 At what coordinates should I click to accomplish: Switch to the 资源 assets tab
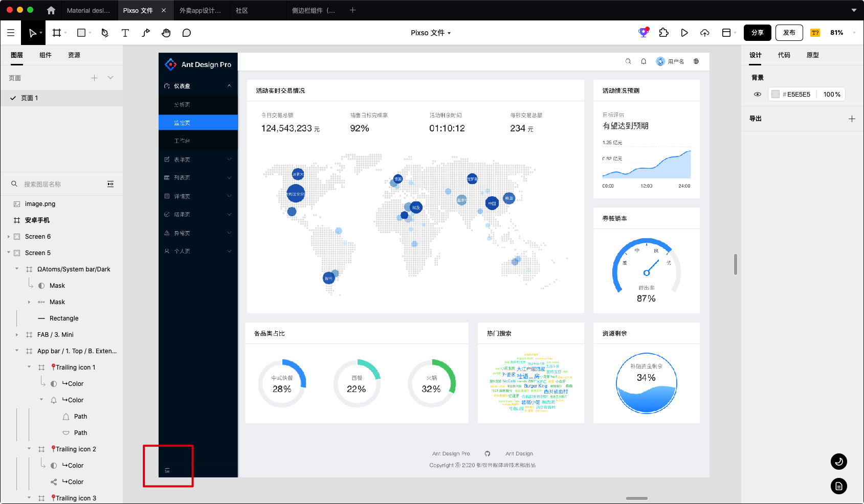coord(74,55)
